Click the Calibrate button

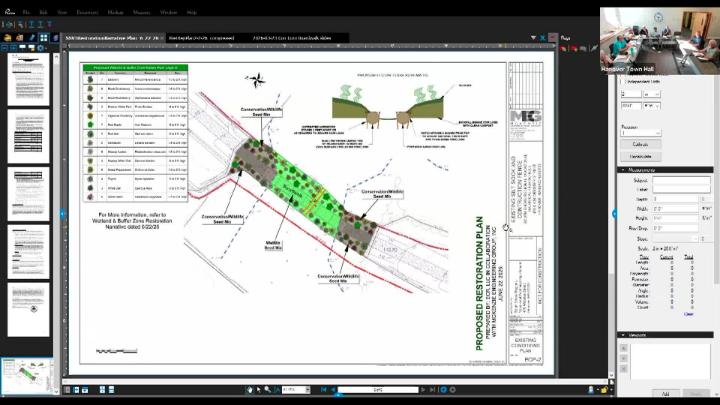coord(641,144)
